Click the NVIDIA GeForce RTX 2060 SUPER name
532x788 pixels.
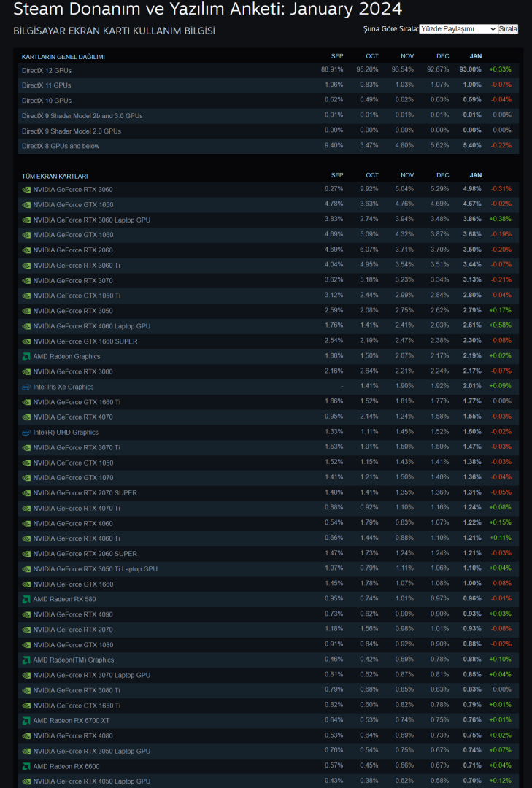coord(85,554)
